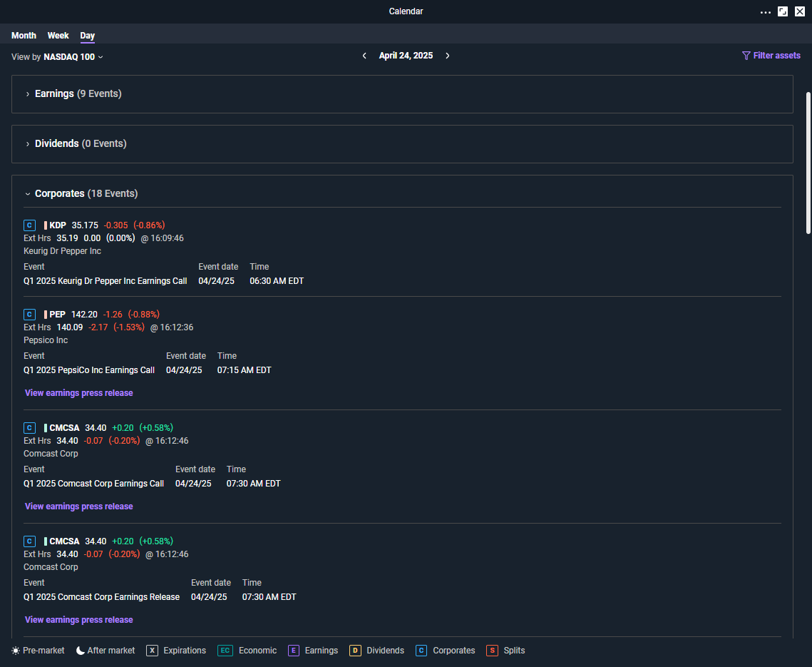This screenshot has width=812, height=667.
Task: Click the Keurig Dr Pepper Inc name
Action: click(62, 251)
